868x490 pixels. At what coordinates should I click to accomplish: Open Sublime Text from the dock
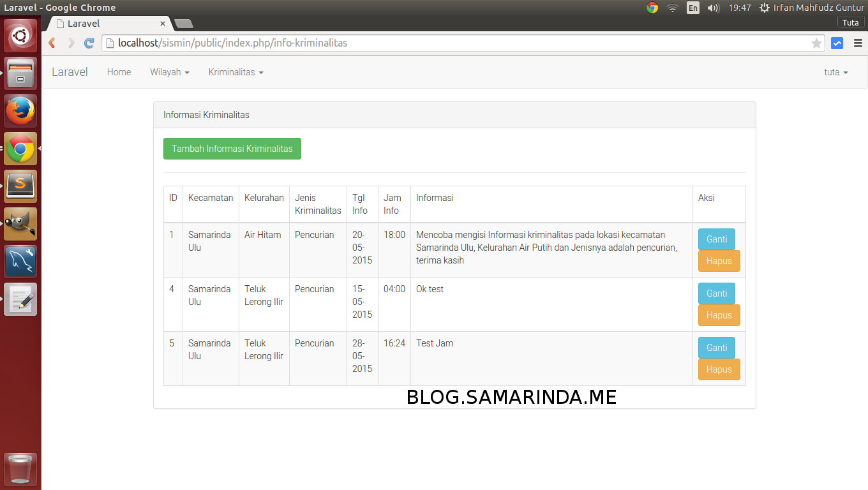20,186
